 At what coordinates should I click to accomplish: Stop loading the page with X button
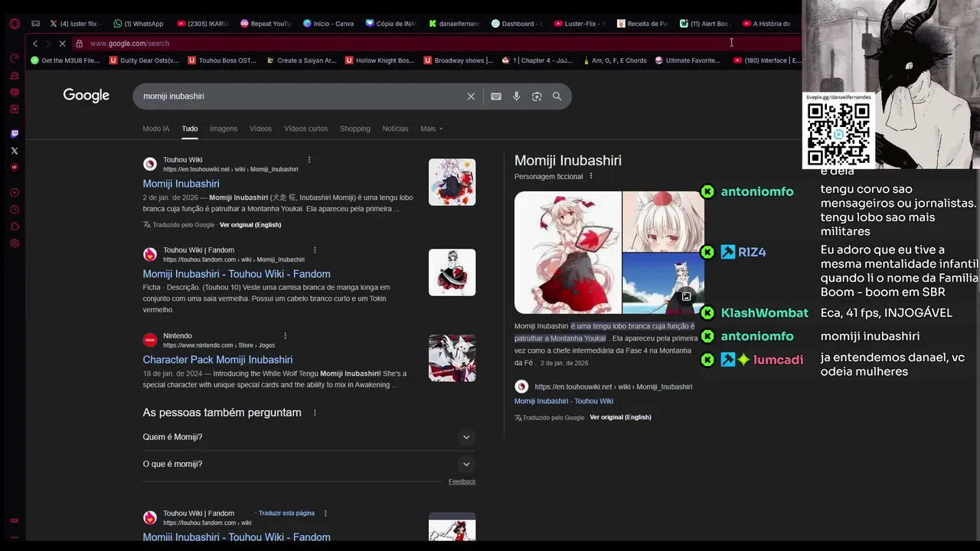coord(62,44)
